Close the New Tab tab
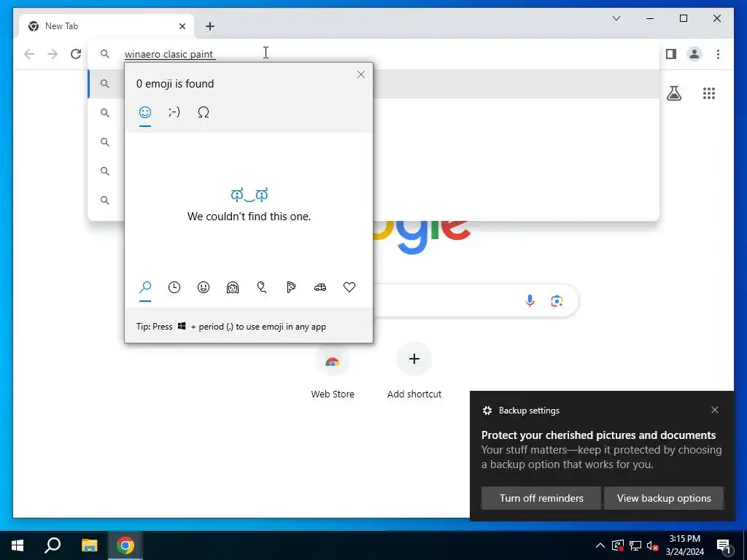 tap(182, 26)
